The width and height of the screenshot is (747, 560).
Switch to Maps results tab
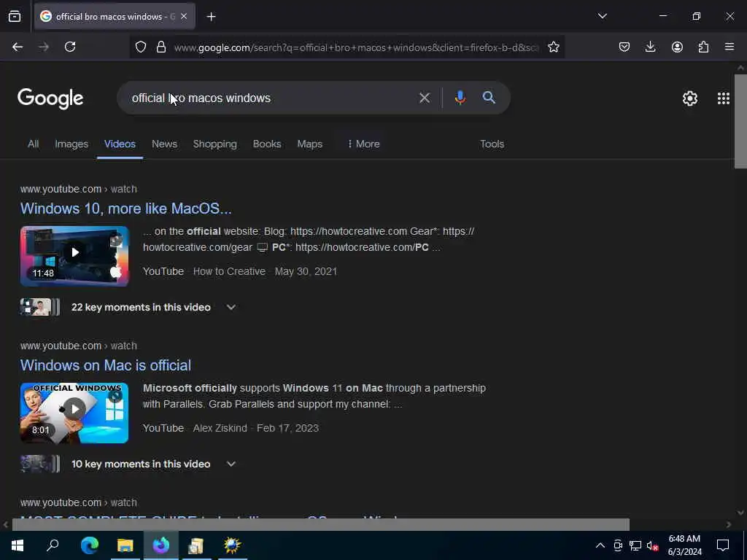coord(309,144)
